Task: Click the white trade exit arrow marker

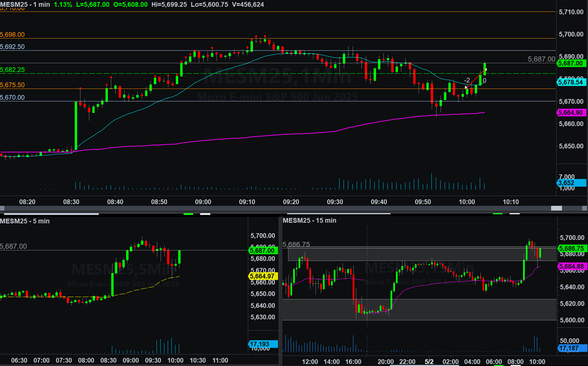Action: tap(485, 70)
